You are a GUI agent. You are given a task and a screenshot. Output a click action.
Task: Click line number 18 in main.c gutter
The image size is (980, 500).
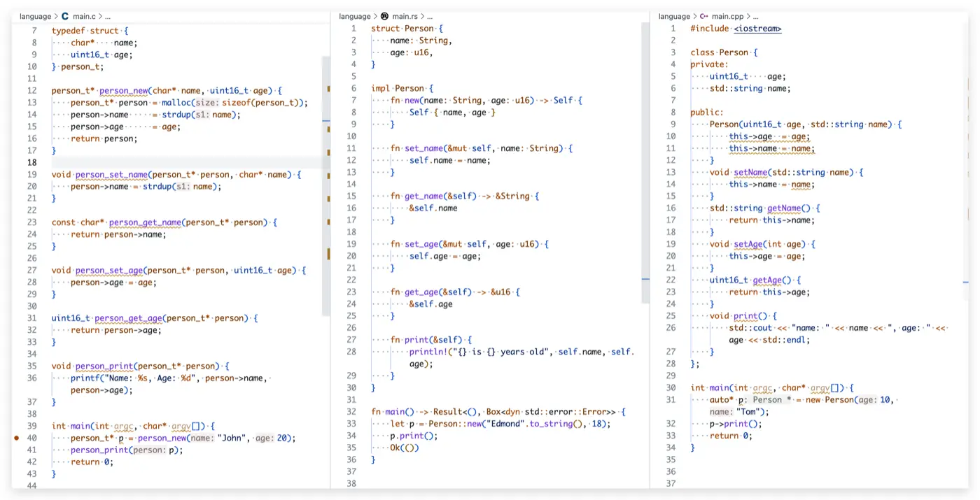coord(31,162)
